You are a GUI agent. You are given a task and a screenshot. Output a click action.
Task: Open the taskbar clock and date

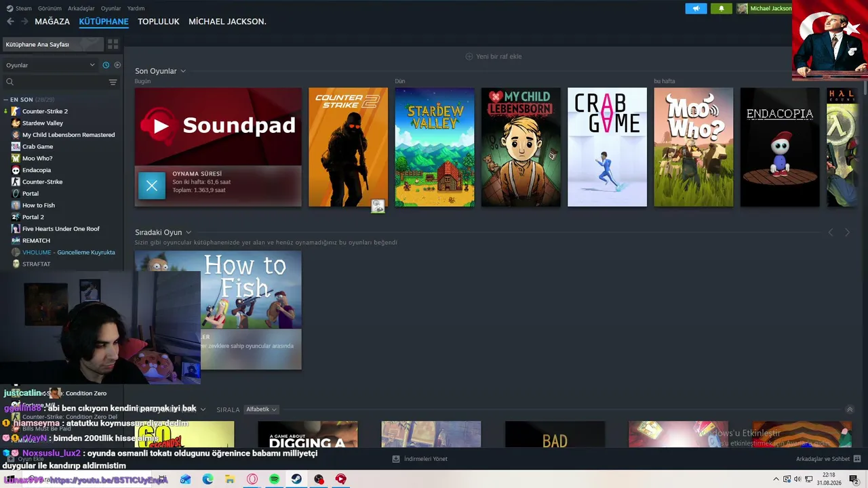pos(829,479)
